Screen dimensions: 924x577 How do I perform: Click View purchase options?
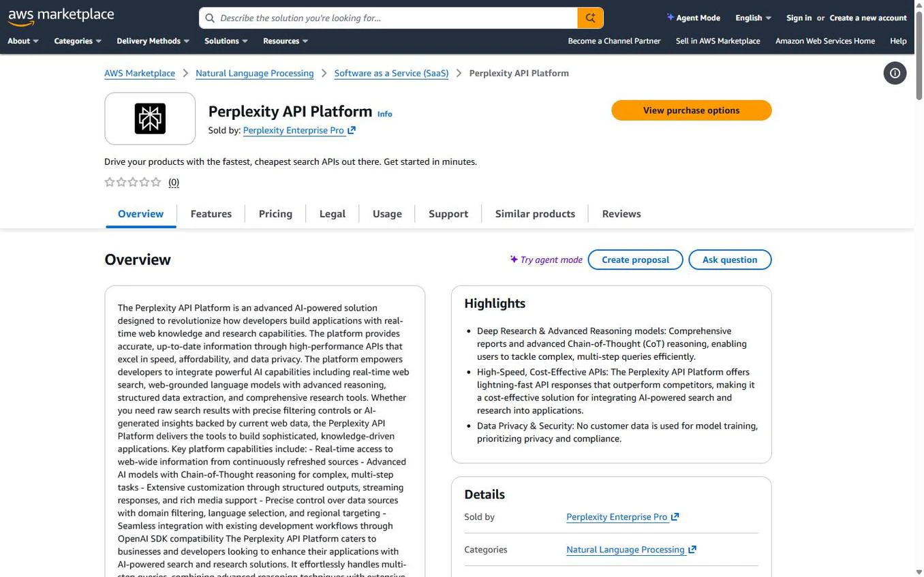(x=691, y=110)
